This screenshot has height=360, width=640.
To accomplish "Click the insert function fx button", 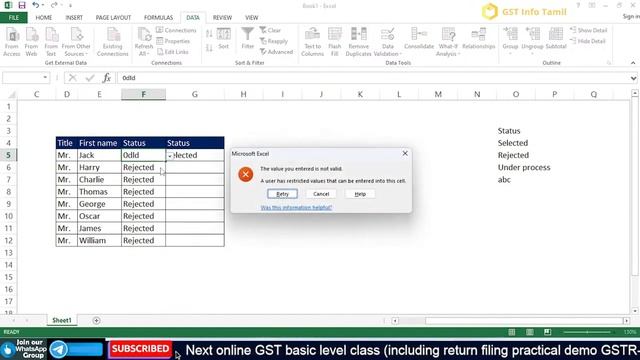I will pyautogui.click(x=107, y=78).
